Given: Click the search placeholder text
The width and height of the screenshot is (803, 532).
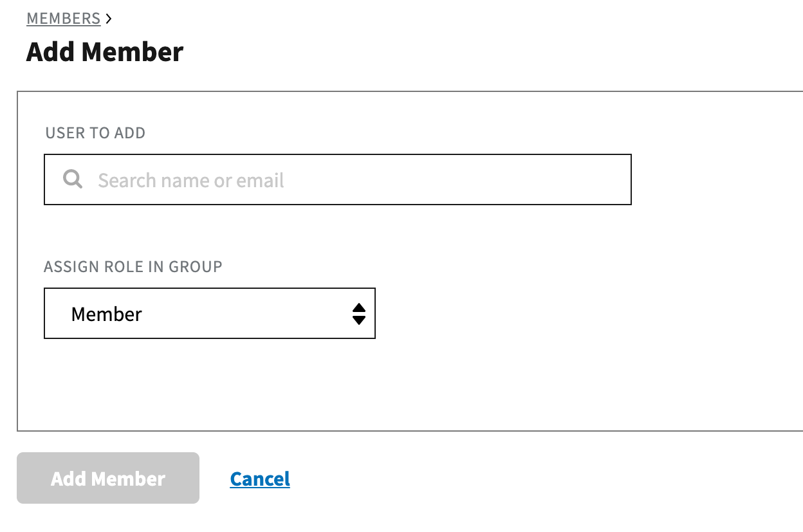Looking at the screenshot, I should click(190, 181).
